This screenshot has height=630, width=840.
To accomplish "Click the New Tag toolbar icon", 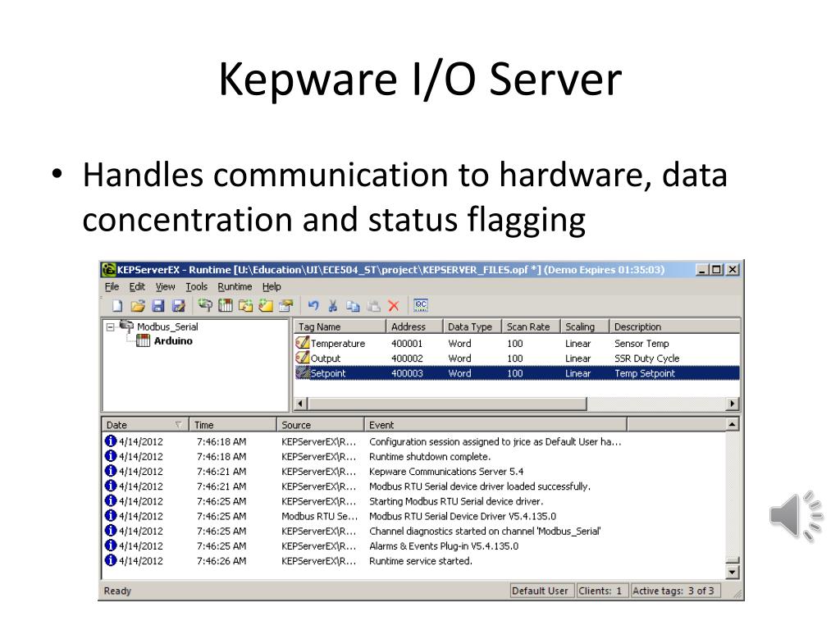I will [266, 305].
